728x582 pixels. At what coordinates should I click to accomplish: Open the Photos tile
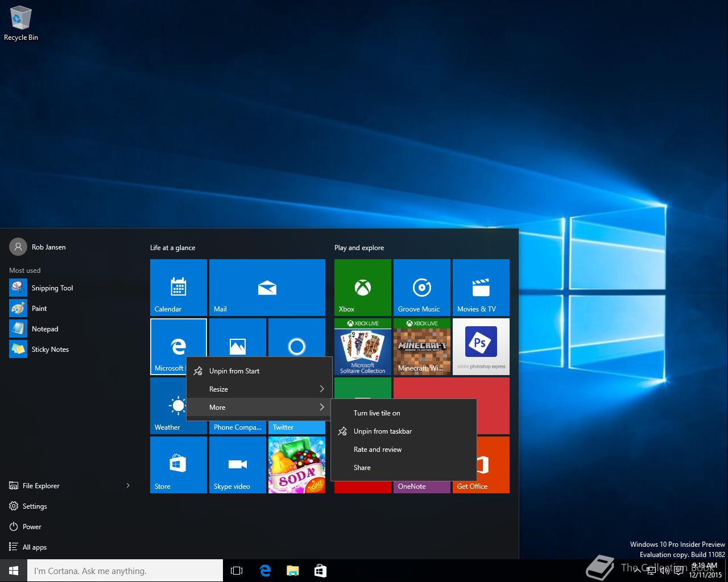point(238,338)
